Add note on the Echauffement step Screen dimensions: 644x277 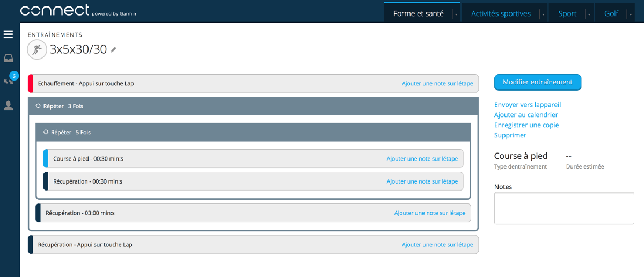[x=437, y=84]
